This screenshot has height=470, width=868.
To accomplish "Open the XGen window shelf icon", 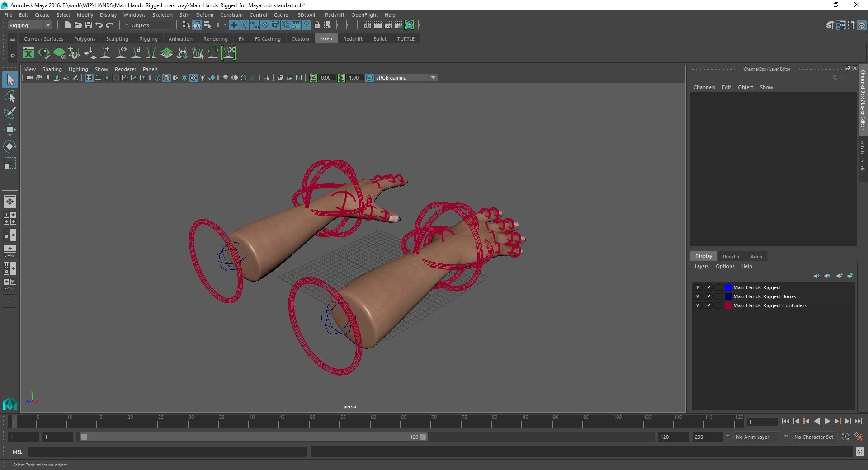I will click(x=28, y=53).
